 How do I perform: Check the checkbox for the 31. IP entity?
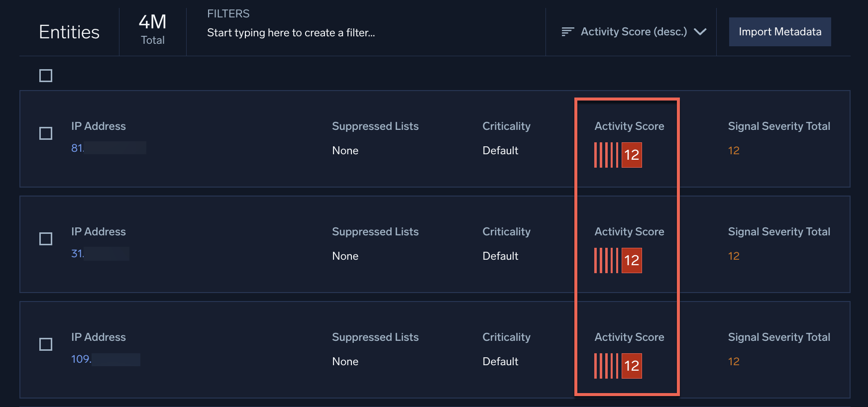pyautogui.click(x=45, y=239)
